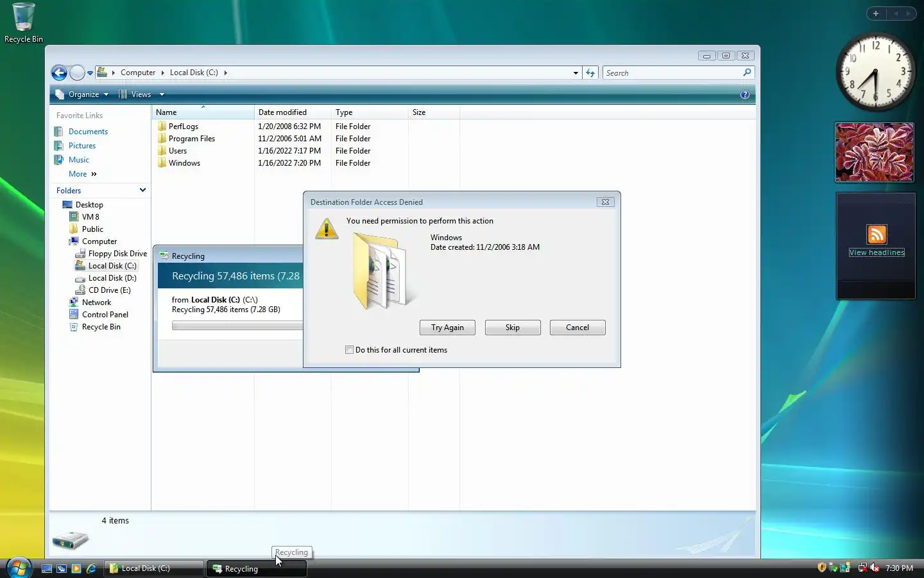Add a gadget with the sidebar plus button
The image size is (924, 578).
[x=876, y=13]
